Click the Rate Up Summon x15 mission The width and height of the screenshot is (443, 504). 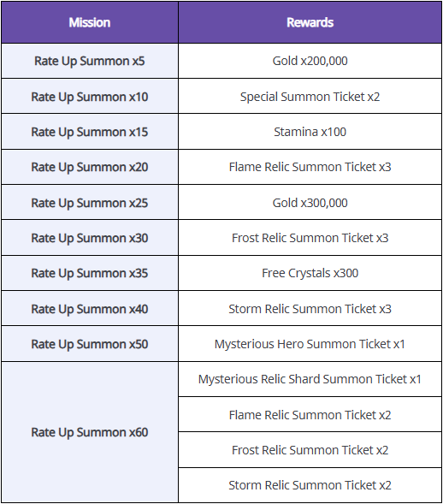(90, 132)
